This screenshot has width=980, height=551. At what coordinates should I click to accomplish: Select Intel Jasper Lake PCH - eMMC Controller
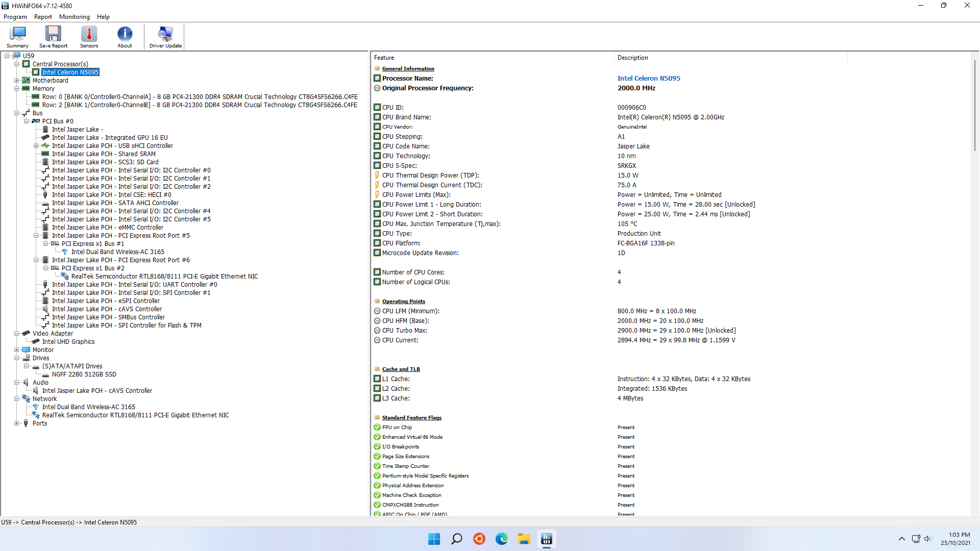coord(108,228)
